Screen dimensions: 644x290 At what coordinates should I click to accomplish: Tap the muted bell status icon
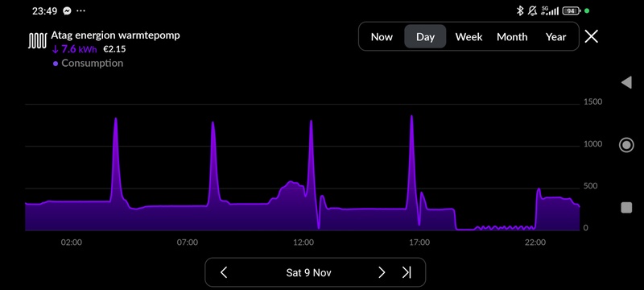click(x=533, y=11)
